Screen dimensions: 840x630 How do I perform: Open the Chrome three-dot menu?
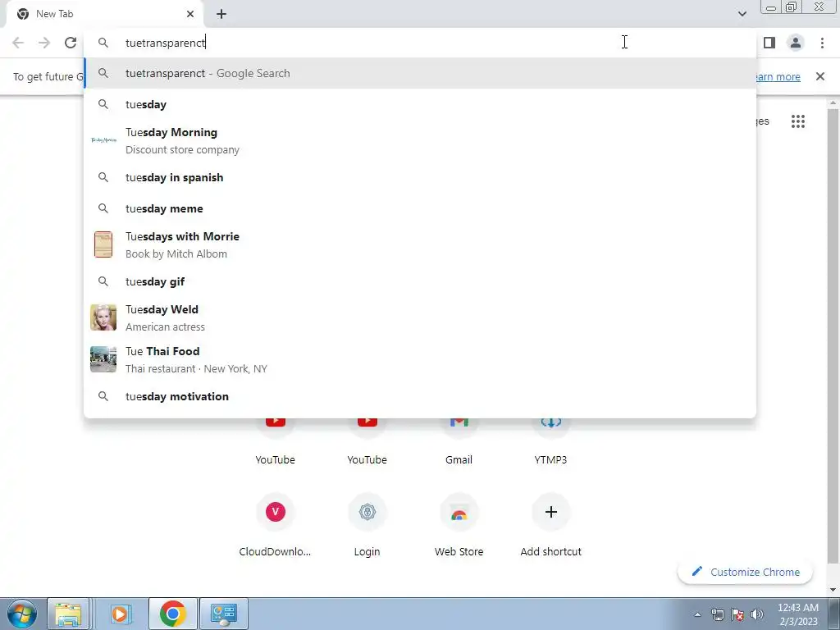coord(822,43)
